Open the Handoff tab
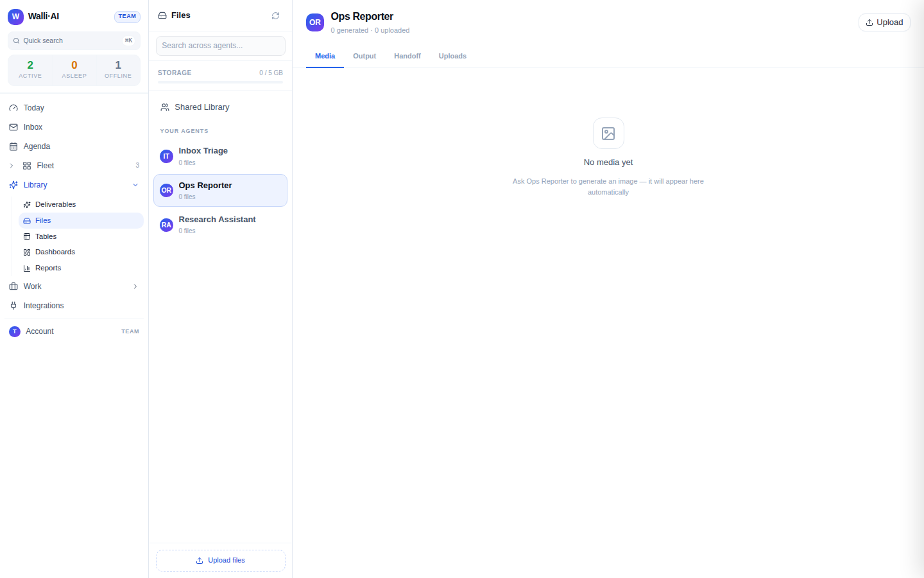Screen dimensions: 924x578 point(407,56)
